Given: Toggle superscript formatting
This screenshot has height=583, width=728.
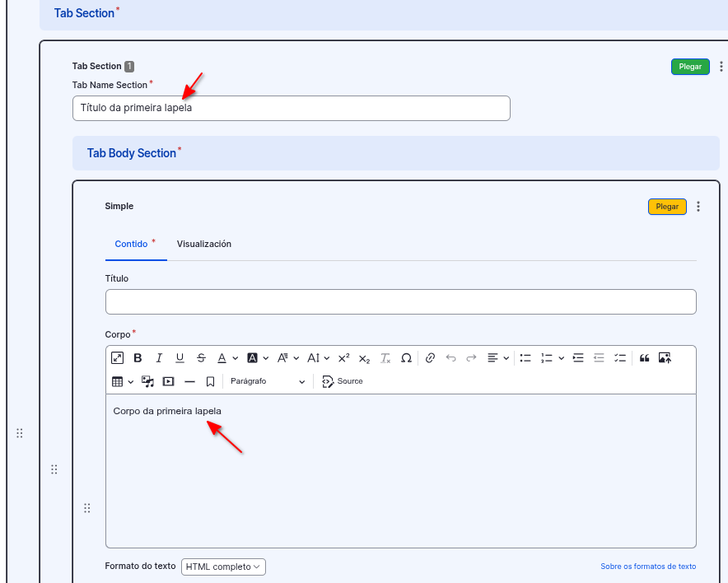Looking at the screenshot, I should coord(344,358).
